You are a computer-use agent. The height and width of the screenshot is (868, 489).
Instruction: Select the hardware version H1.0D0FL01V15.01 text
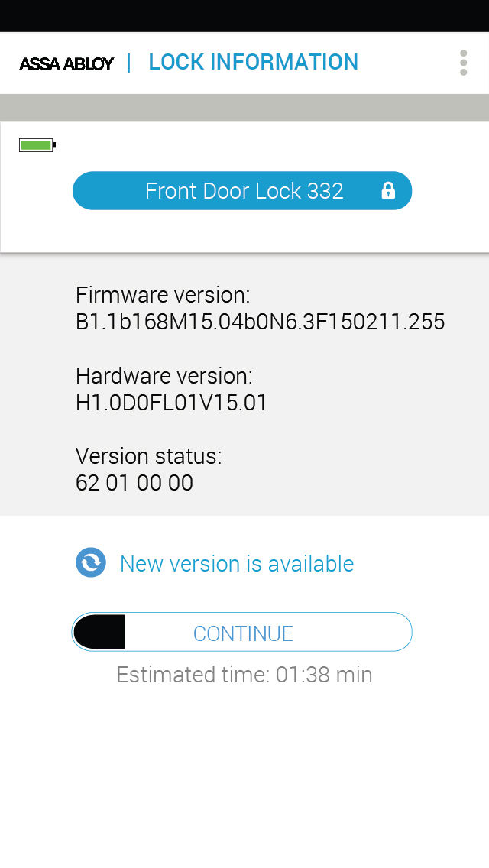click(171, 403)
